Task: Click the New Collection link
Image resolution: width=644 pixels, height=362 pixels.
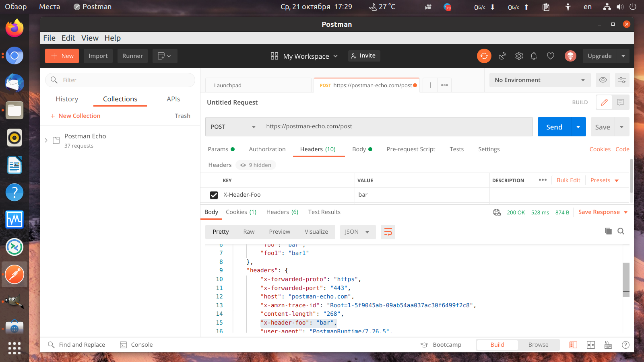Action: (x=75, y=116)
